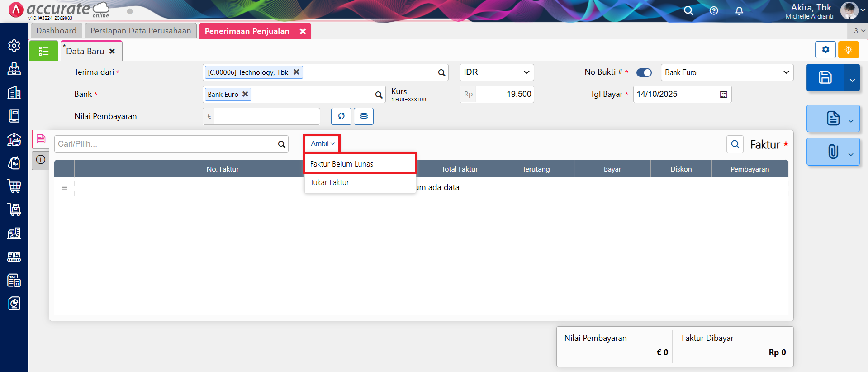Click the blue save floppy disk icon
This screenshot has width=868, height=372.
coord(825,77)
